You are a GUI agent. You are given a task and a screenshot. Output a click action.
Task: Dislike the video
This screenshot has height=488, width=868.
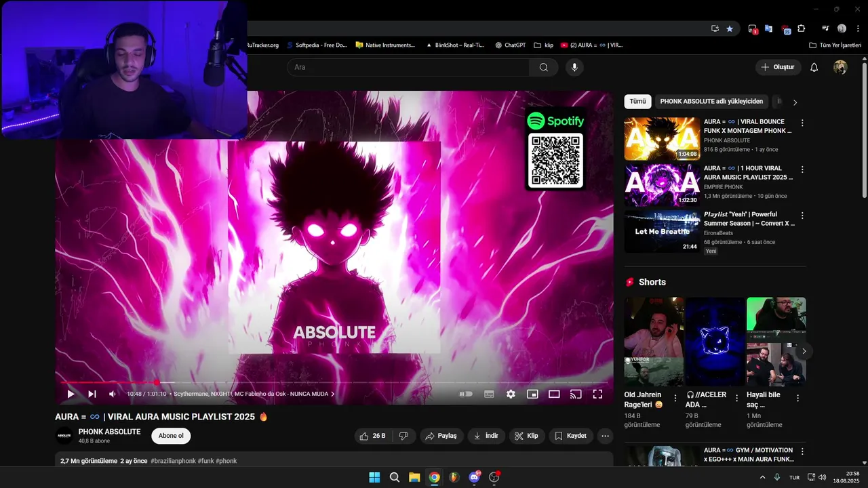pyautogui.click(x=403, y=436)
